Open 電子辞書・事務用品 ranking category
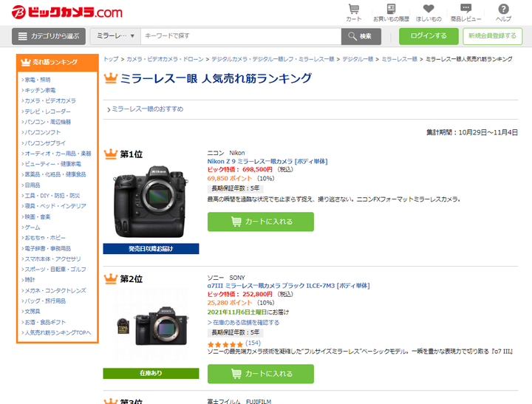 [x=47, y=248]
